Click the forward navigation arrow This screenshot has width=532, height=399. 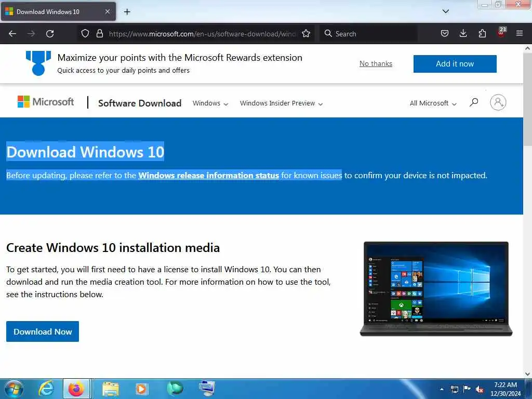(31, 34)
